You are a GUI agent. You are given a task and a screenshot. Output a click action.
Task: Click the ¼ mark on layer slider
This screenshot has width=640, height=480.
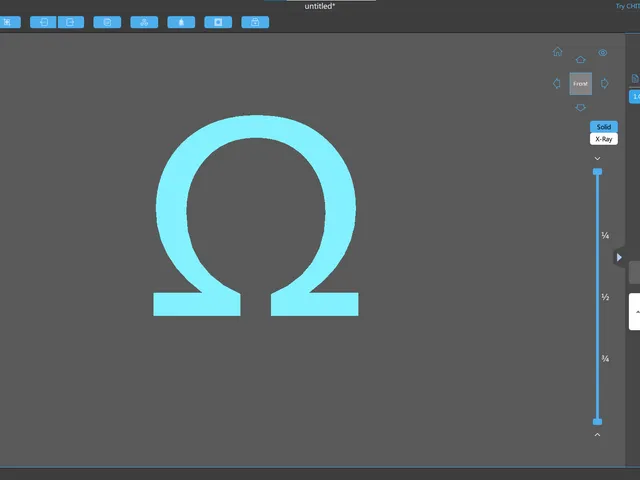pos(605,236)
